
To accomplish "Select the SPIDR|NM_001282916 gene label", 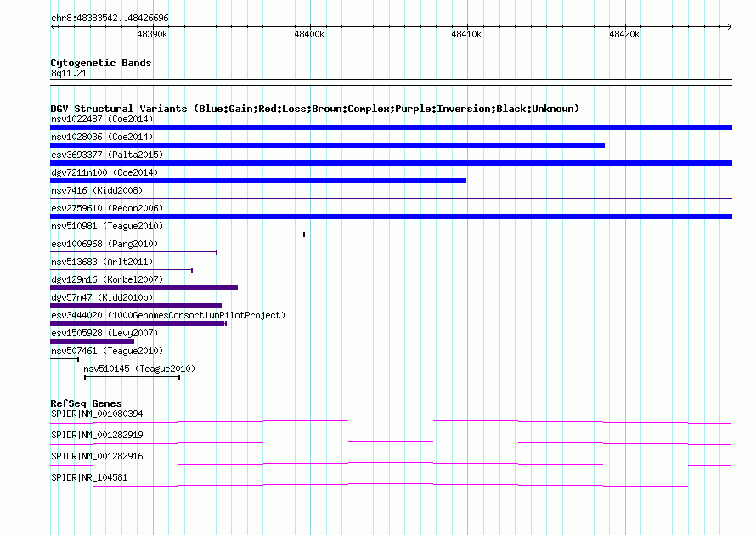I will coord(97,456).
